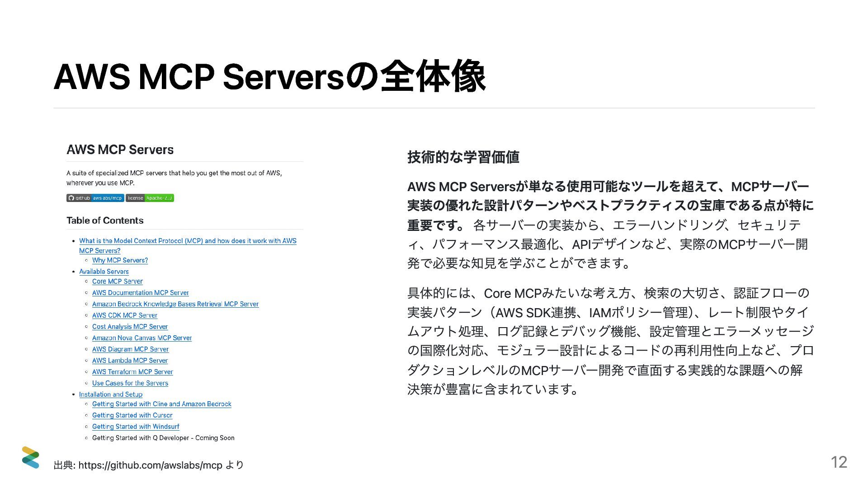Screen dimensions: 868x488
Task: Open the 'Installation and Setup' link
Action: pyautogui.click(x=111, y=394)
